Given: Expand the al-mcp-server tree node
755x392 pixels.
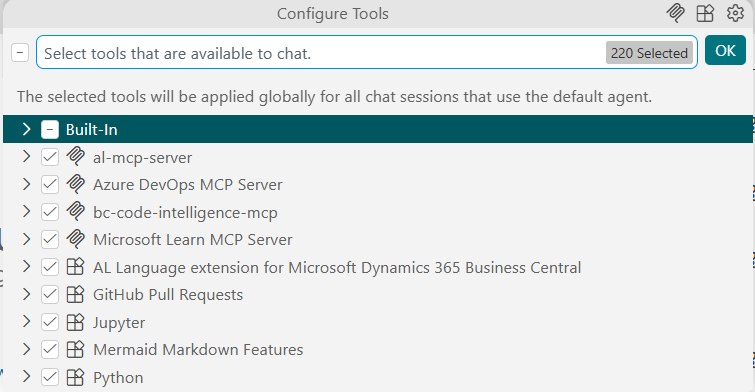Looking at the screenshot, I should coord(26,157).
